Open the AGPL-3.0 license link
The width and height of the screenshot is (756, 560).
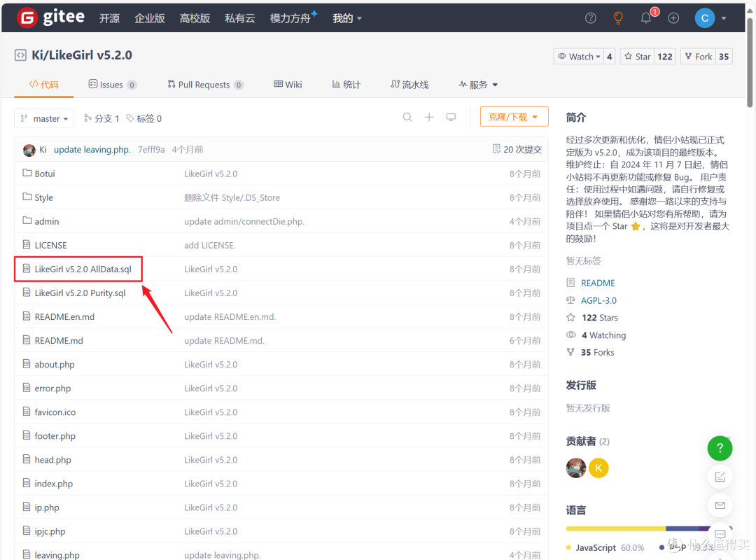click(598, 300)
